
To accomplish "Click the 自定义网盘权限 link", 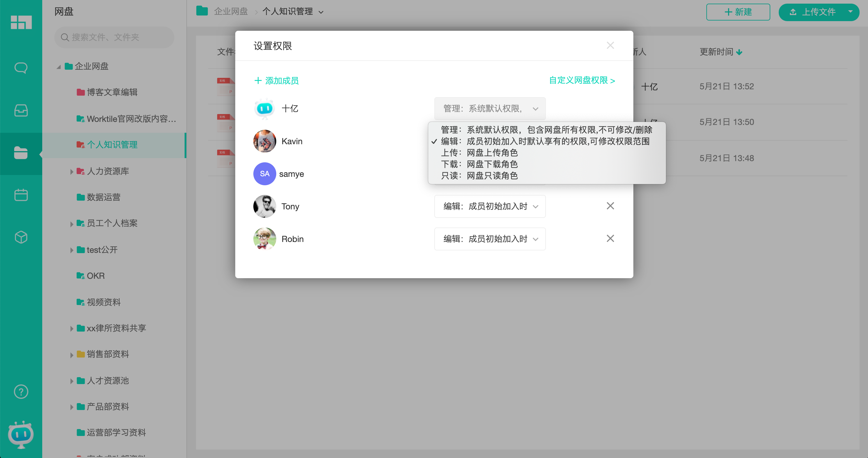I will (582, 81).
